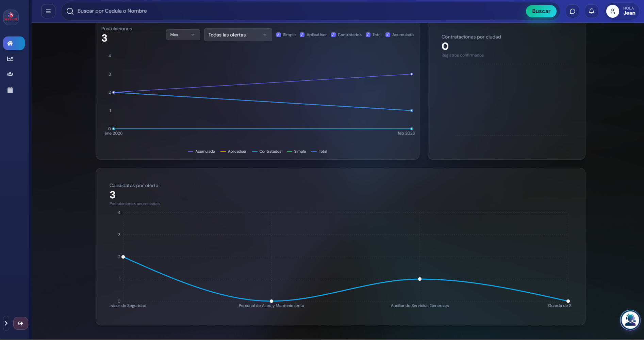Focus the Cedula o Nombre search field
Image resolution: width=644 pixels, height=340 pixels.
[272, 11]
